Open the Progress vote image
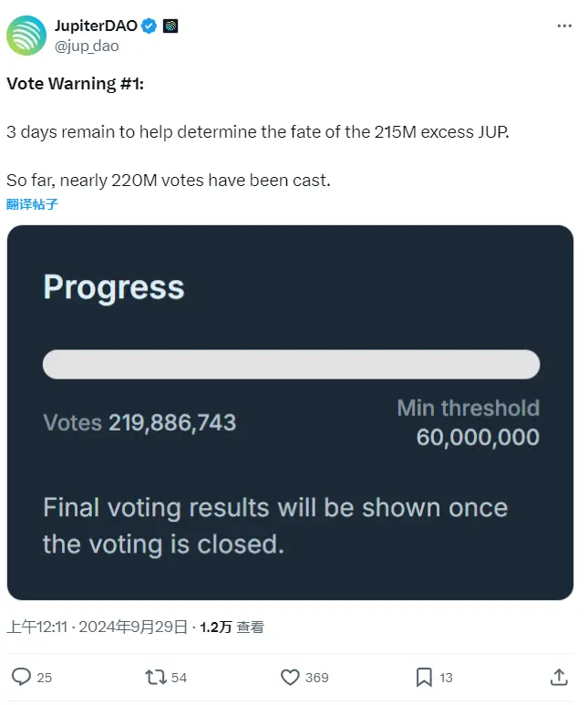Screen dimensions: 588x705 (x=290, y=412)
